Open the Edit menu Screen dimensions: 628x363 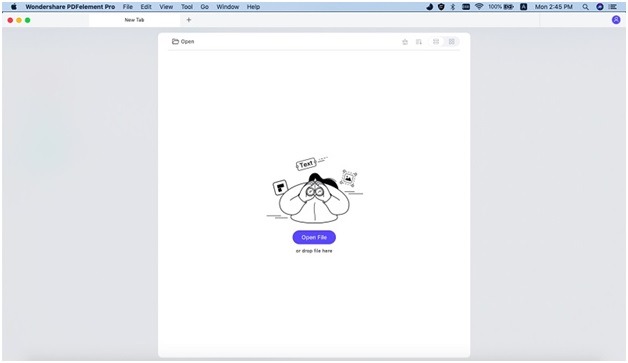click(146, 7)
